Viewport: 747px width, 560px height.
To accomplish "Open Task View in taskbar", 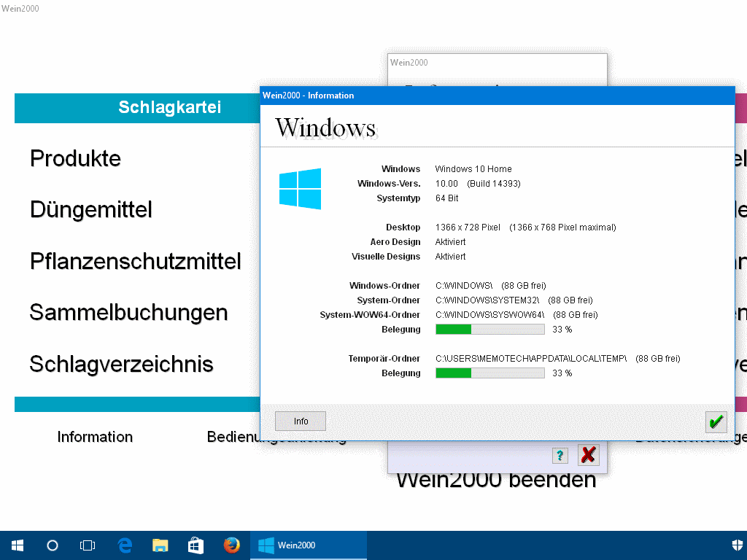I will (88, 545).
